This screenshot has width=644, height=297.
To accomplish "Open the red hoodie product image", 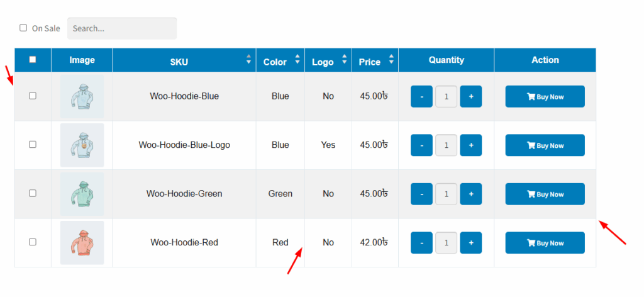I will (x=82, y=243).
